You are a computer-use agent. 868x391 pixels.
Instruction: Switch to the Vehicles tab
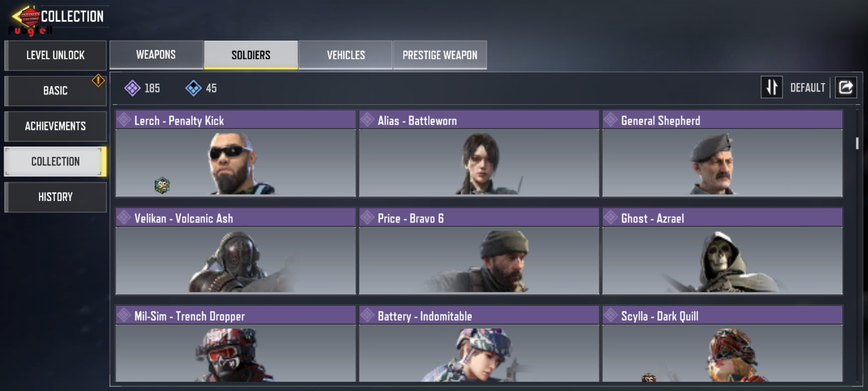[345, 55]
